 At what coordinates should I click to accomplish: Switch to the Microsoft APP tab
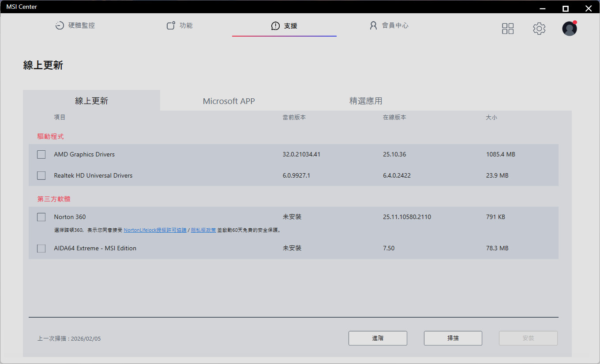229,101
